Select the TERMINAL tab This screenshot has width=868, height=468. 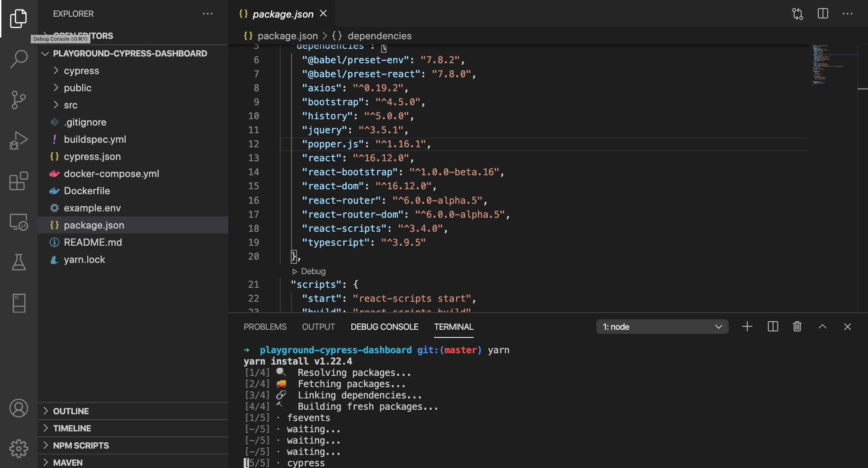tap(453, 327)
